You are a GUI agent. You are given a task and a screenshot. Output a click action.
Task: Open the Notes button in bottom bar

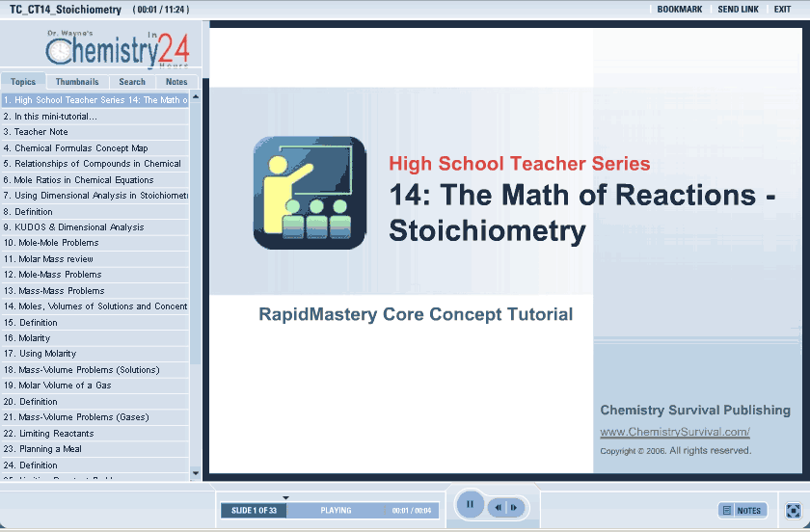pos(742,510)
